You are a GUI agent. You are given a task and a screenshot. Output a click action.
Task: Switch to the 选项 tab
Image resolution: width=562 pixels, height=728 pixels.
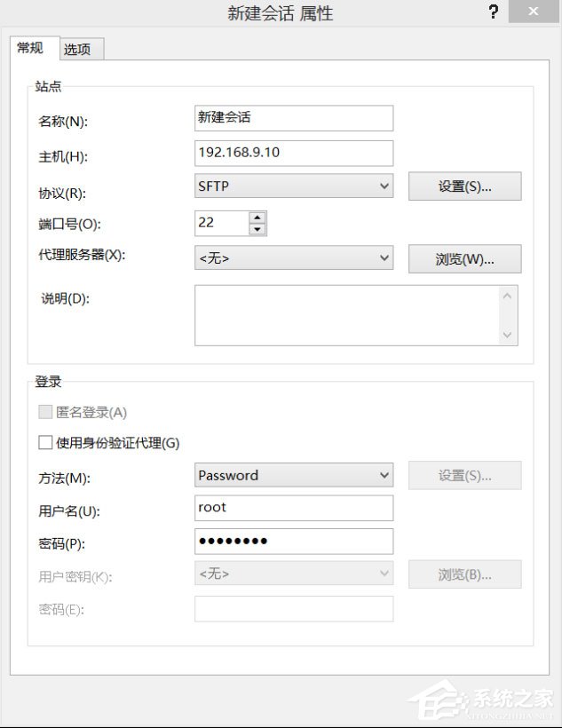pyautogui.click(x=77, y=49)
